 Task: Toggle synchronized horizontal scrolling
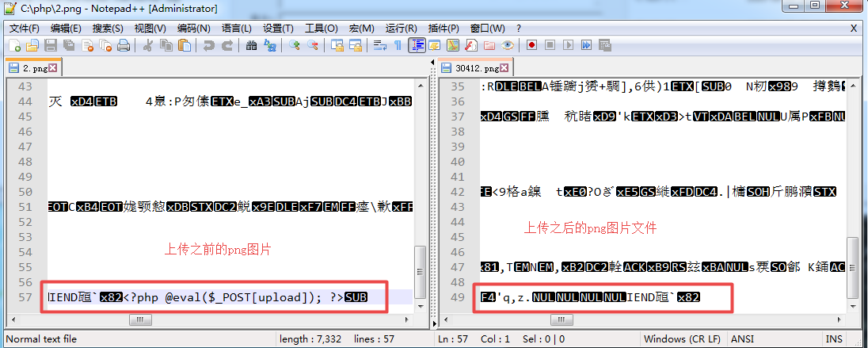tap(355, 45)
